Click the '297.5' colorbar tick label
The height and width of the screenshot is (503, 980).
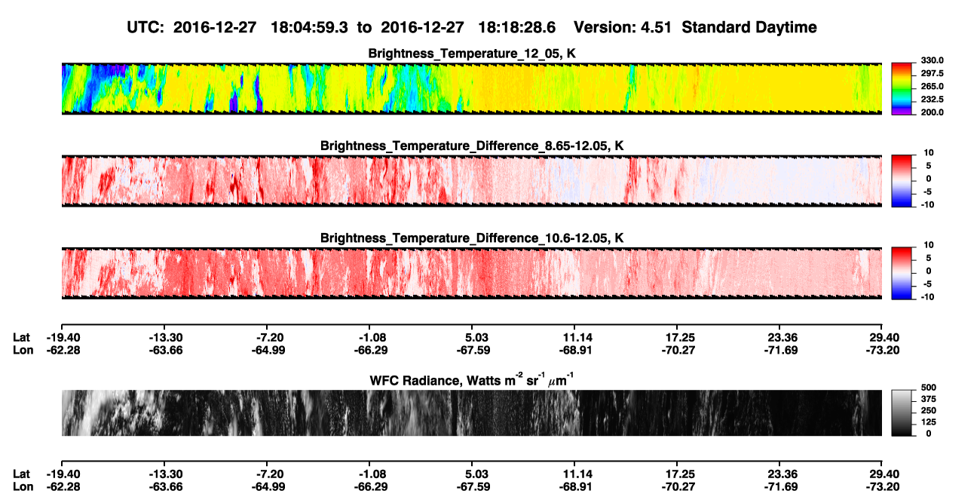(x=932, y=73)
